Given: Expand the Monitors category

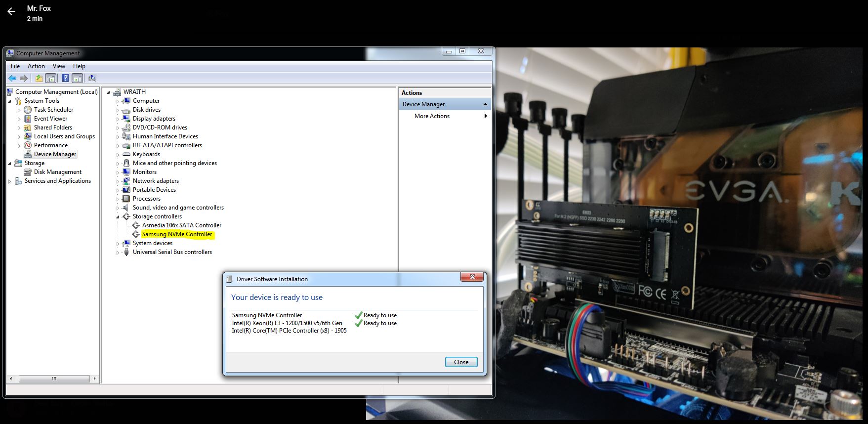Looking at the screenshot, I should coord(118,172).
